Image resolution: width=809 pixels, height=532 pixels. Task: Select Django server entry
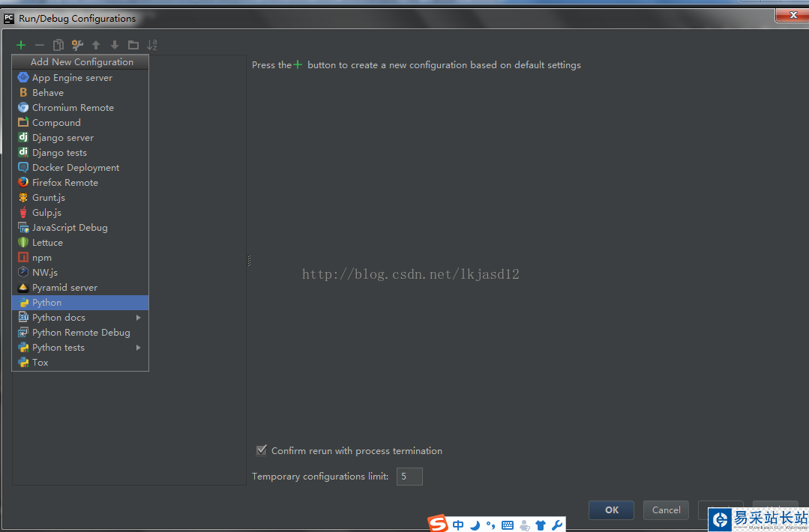click(x=80, y=138)
